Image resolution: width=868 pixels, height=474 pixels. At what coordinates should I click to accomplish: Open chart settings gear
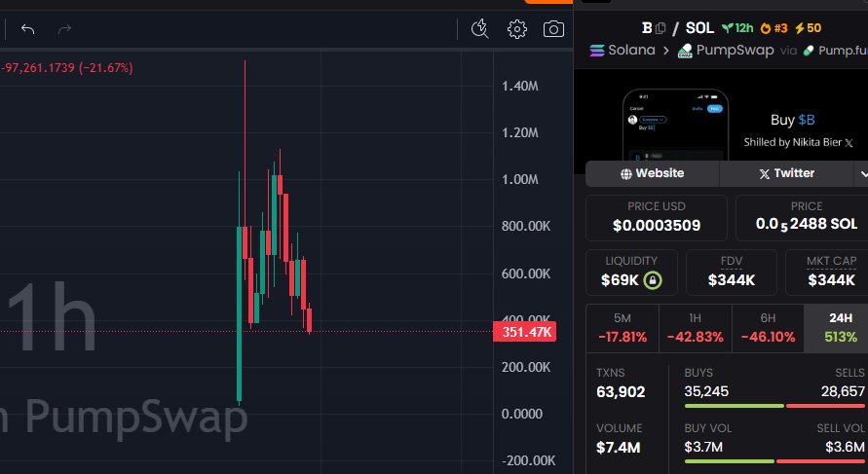[x=517, y=29]
